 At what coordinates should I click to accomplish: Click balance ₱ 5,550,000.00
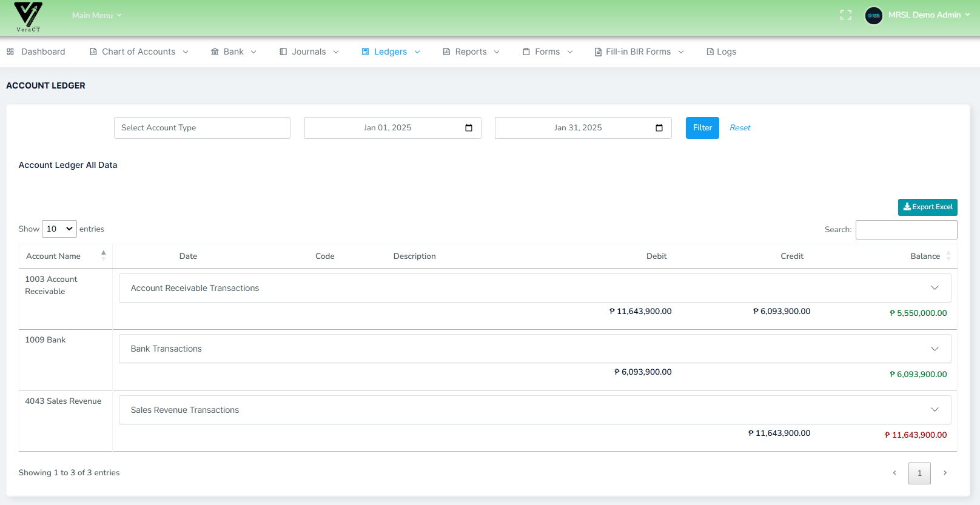918,313
